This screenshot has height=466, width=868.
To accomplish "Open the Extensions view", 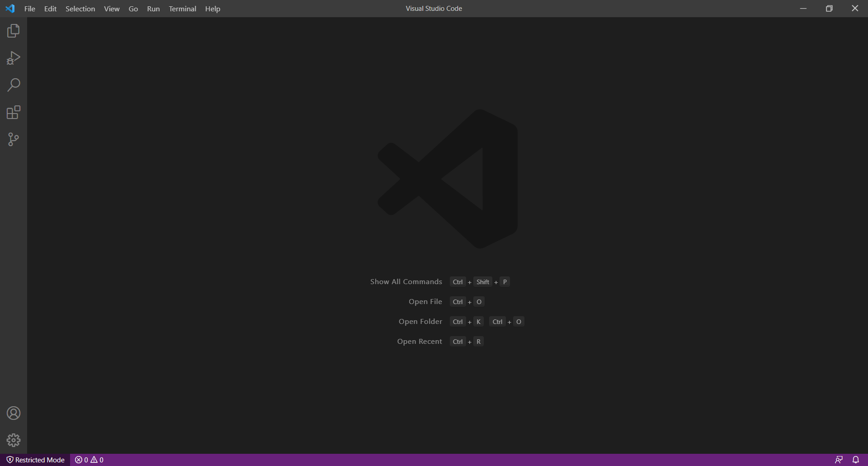I will 14,112.
